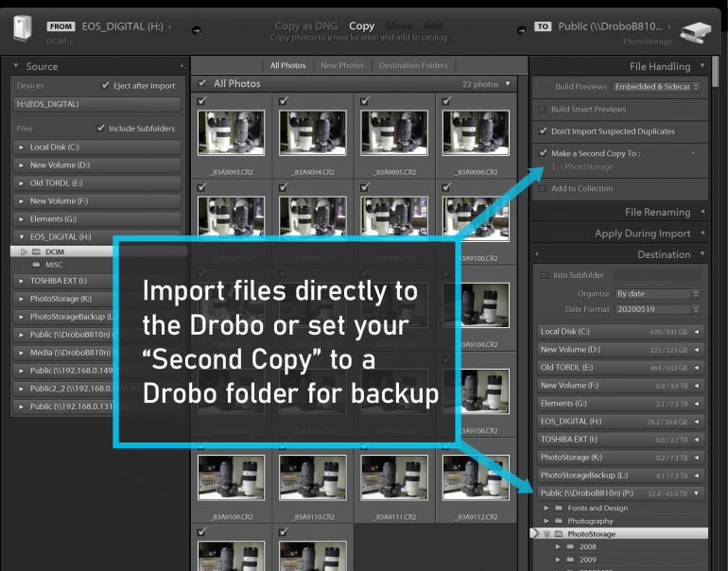The width and height of the screenshot is (728, 571).
Task: Expand the Apply During Import panel
Action: point(702,233)
